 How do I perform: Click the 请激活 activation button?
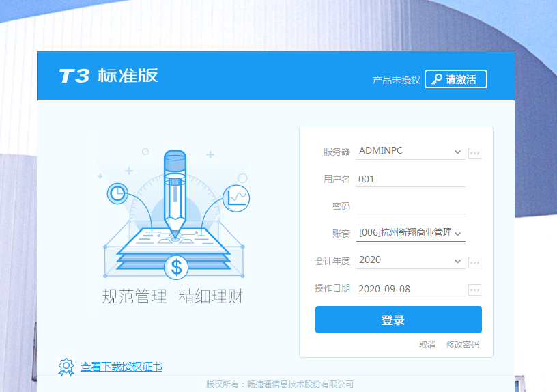[456, 79]
